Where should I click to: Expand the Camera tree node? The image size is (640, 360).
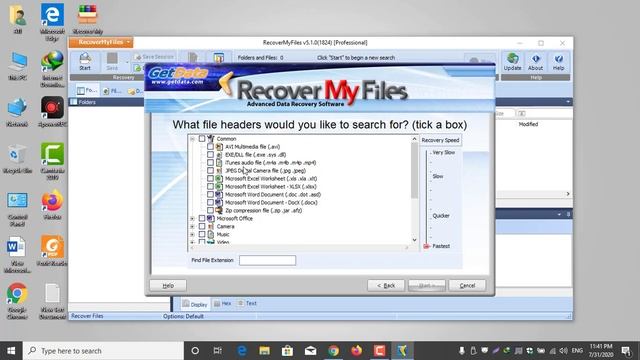192,227
